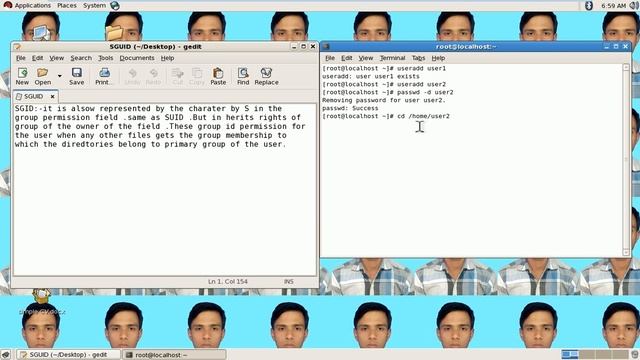Viewport: 640px width, 360px height.
Task: Click the gedit window title bar
Action: tap(155, 47)
